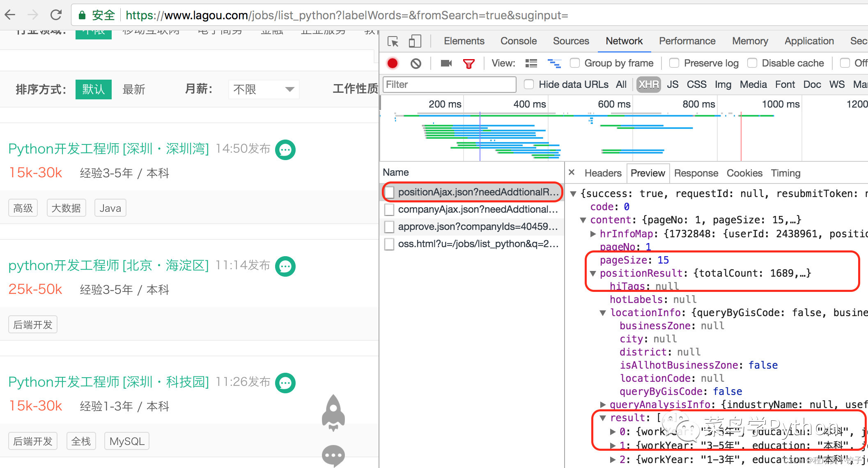Collapse the result array node

point(603,418)
